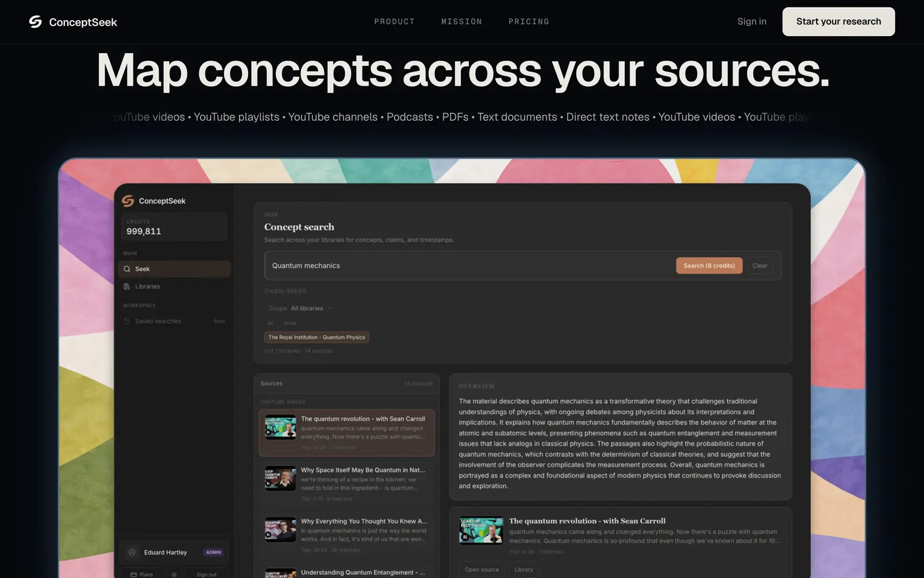Image resolution: width=924 pixels, height=578 pixels.
Task: Toggle The Royal Institution - Quantum Physics chip
Action: [316, 338]
